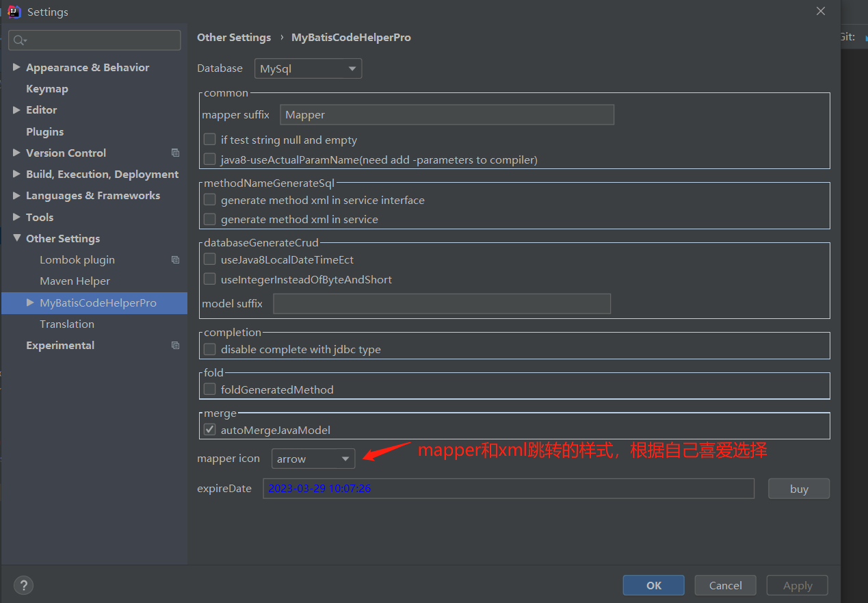Image resolution: width=868 pixels, height=603 pixels.
Task: Click the expireDate input field
Action: [509, 488]
